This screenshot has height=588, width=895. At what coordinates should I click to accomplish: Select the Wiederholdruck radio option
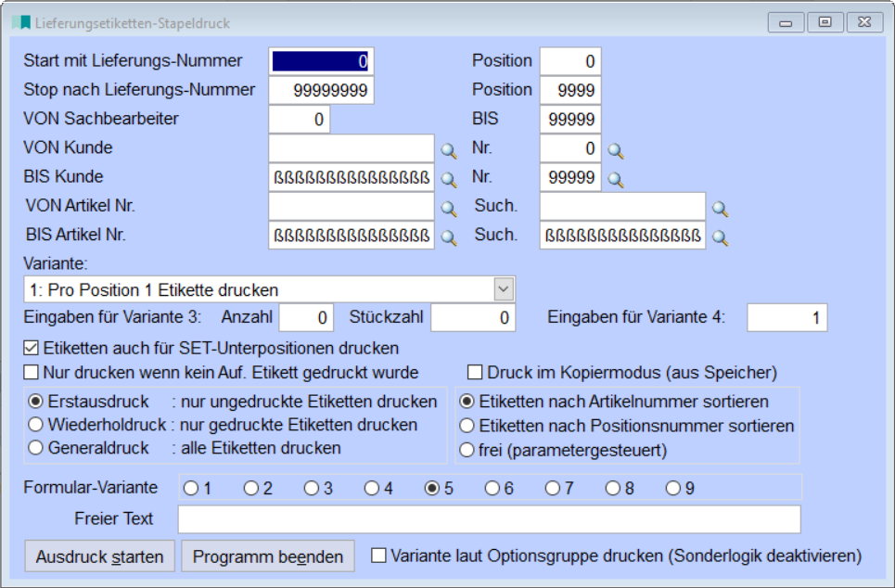[x=36, y=425]
